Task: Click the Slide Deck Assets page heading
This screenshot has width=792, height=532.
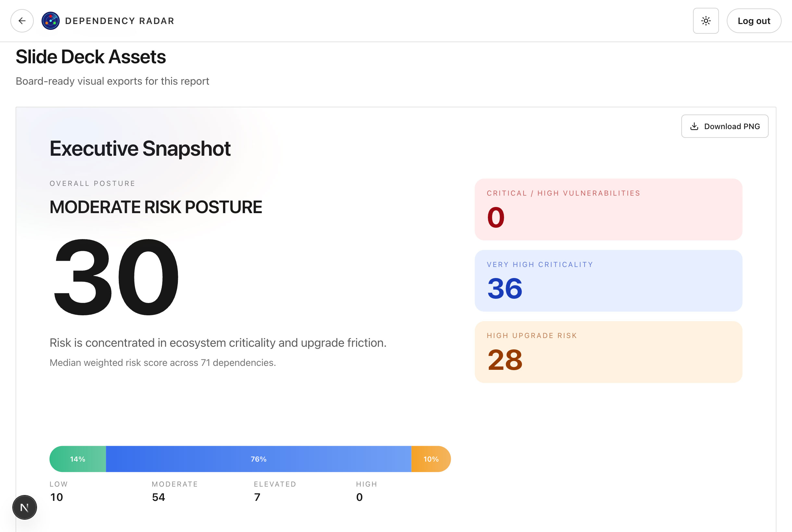Action: [x=91, y=57]
